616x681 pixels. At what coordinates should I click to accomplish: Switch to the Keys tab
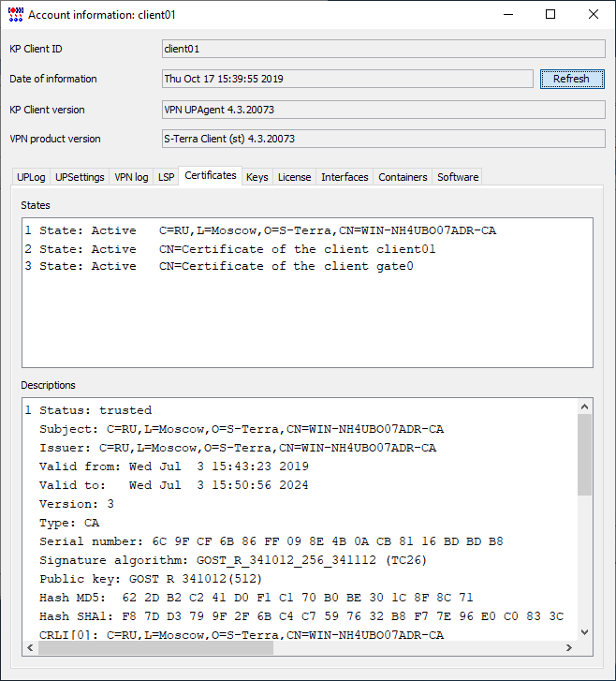pos(257,177)
